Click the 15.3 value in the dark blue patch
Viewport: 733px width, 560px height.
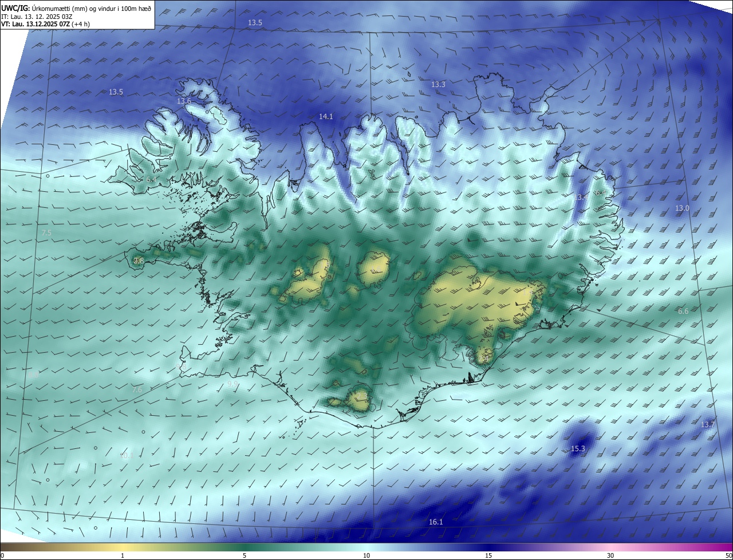(578, 448)
